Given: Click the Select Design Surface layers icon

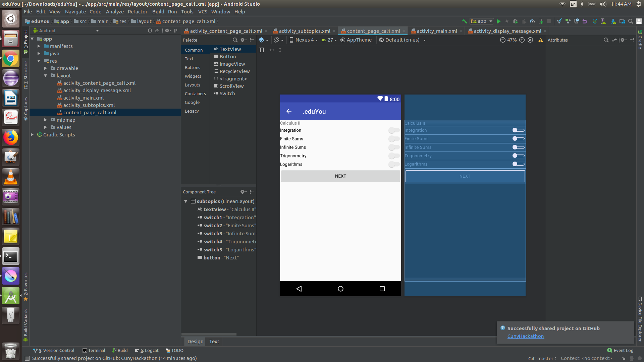Looking at the screenshot, I should [x=262, y=40].
